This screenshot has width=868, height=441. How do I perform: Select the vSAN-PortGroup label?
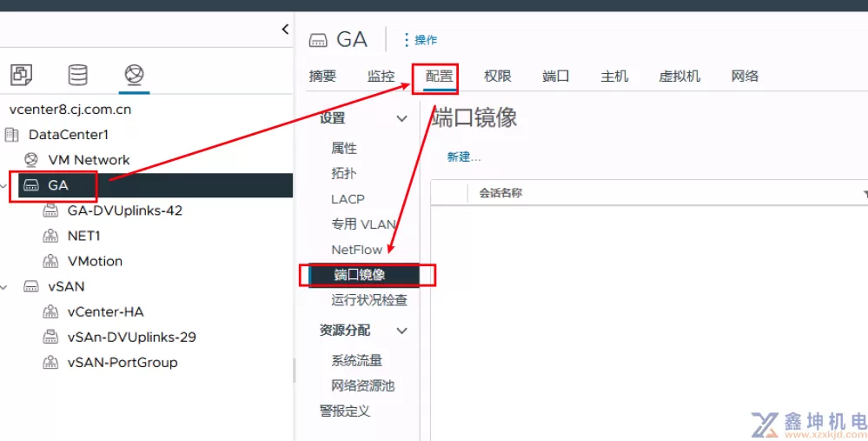(123, 363)
